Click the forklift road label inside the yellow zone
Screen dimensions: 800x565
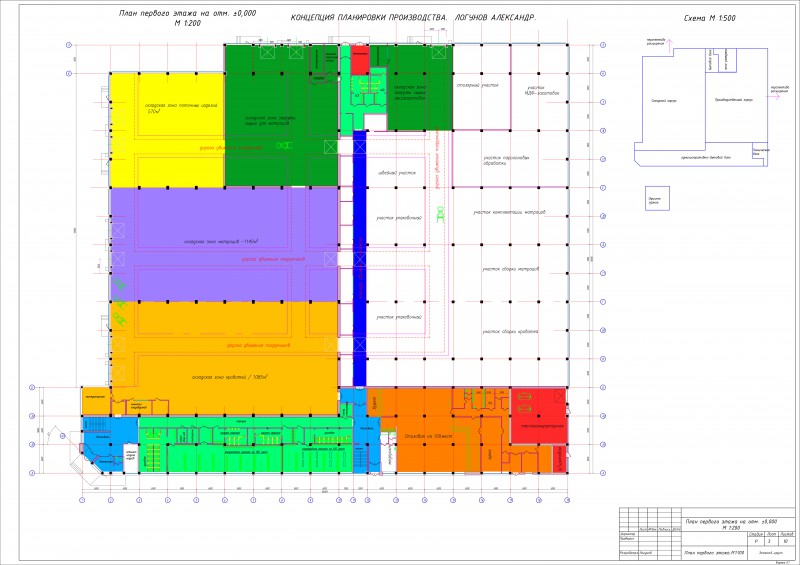click(x=231, y=148)
